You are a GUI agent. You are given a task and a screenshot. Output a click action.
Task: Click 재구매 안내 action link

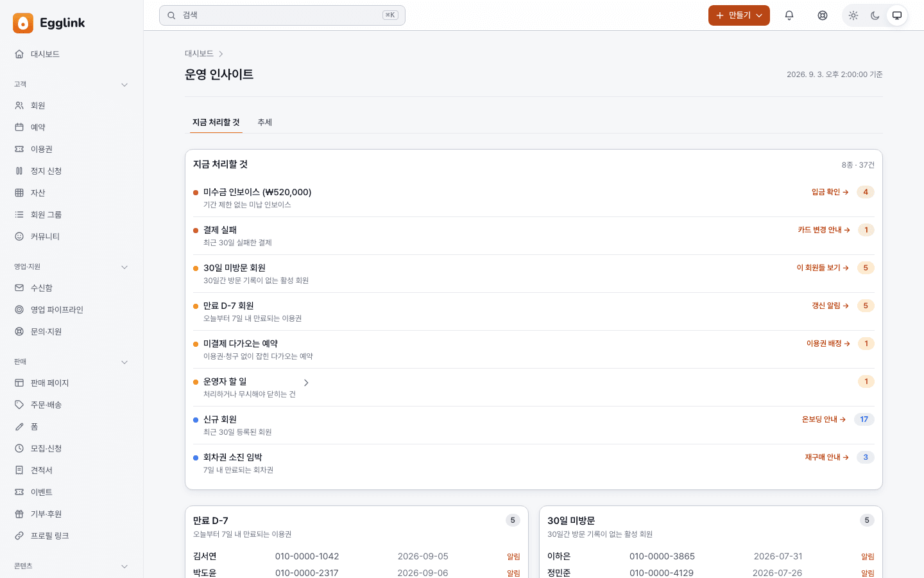tap(827, 457)
